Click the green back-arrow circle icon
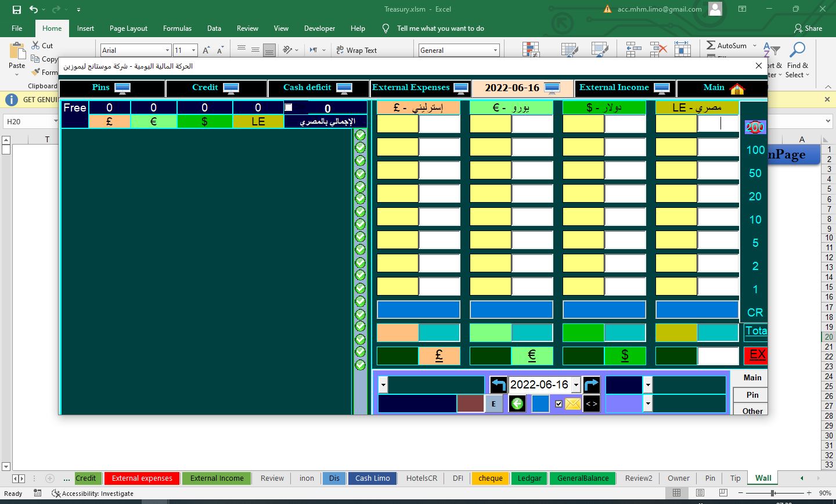This screenshot has width=836, height=504. 517,404
